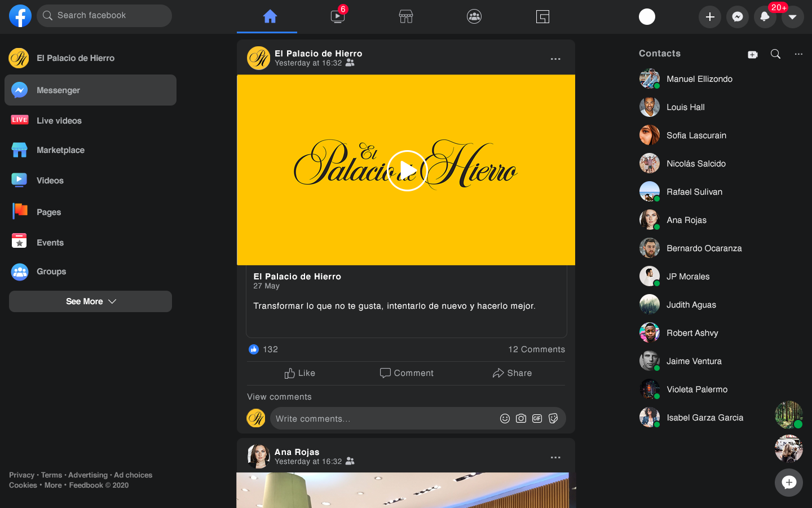812x508 pixels.
Task: Insert a sticker in comment
Action: coord(553,418)
